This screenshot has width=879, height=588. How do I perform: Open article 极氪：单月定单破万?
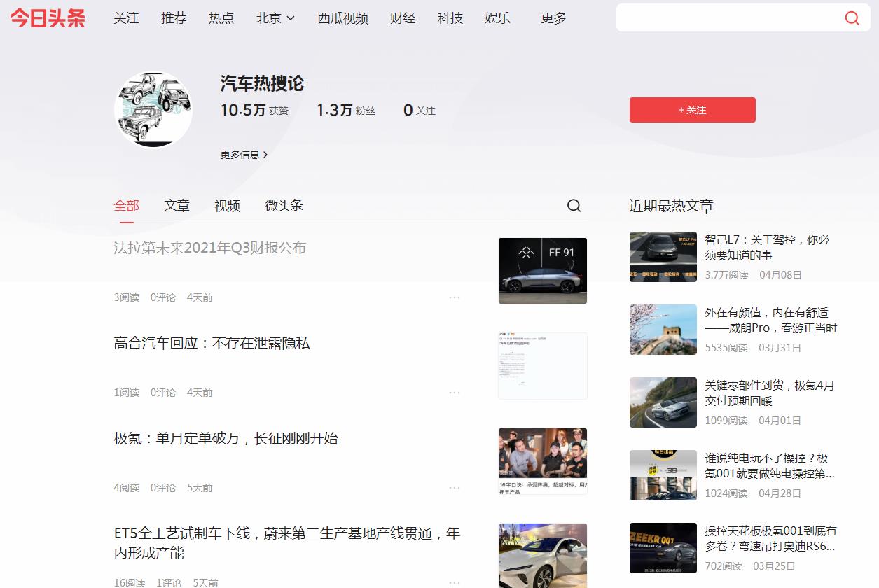pos(226,438)
